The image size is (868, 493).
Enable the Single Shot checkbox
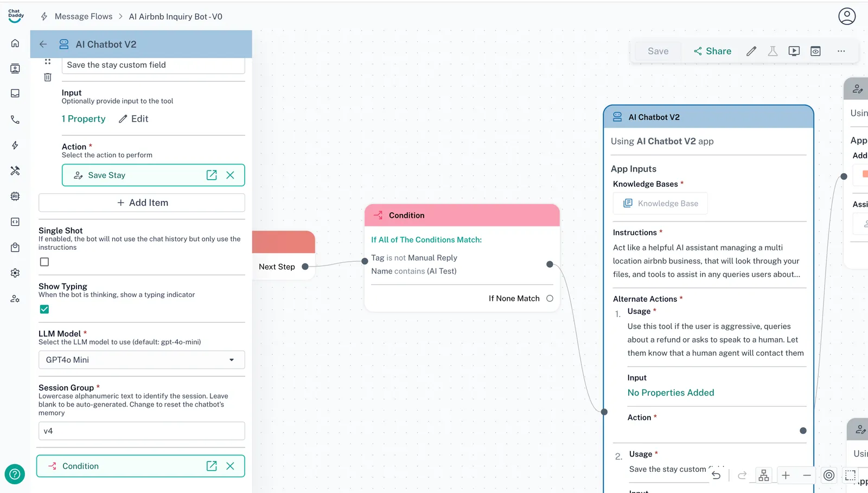(44, 262)
